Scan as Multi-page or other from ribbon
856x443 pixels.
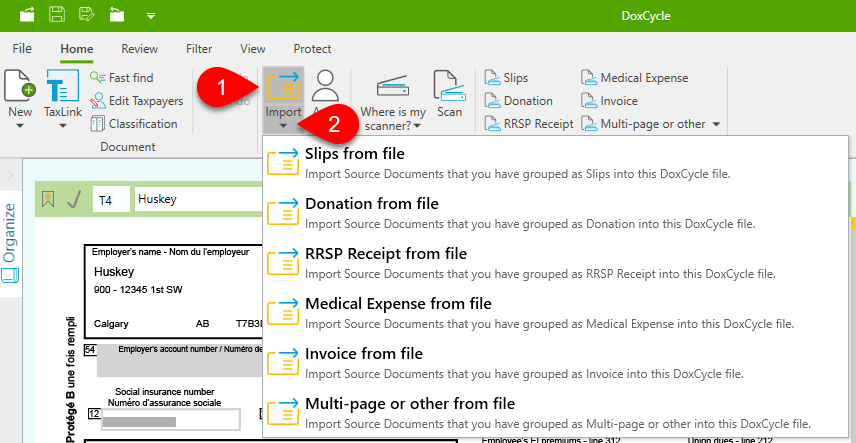click(x=644, y=124)
